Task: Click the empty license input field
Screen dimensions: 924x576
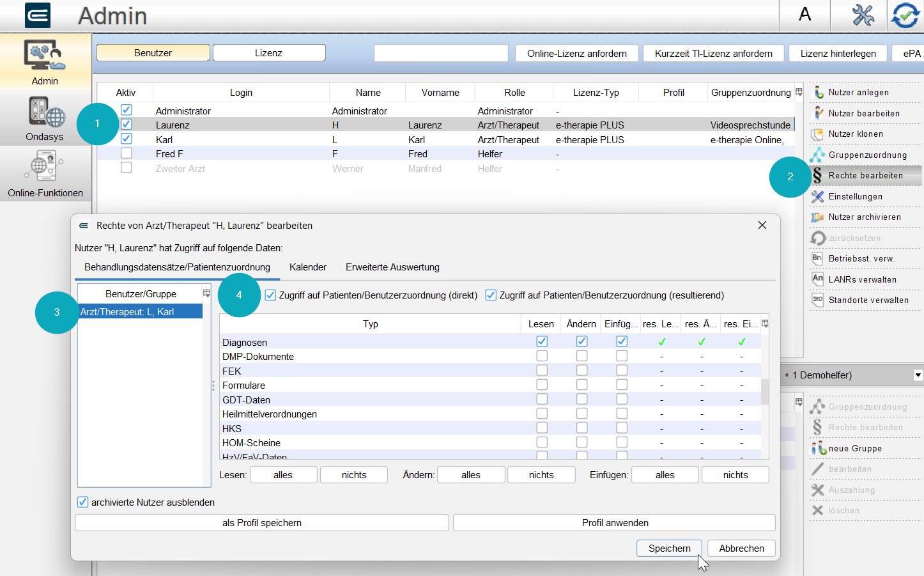Action: [441, 53]
